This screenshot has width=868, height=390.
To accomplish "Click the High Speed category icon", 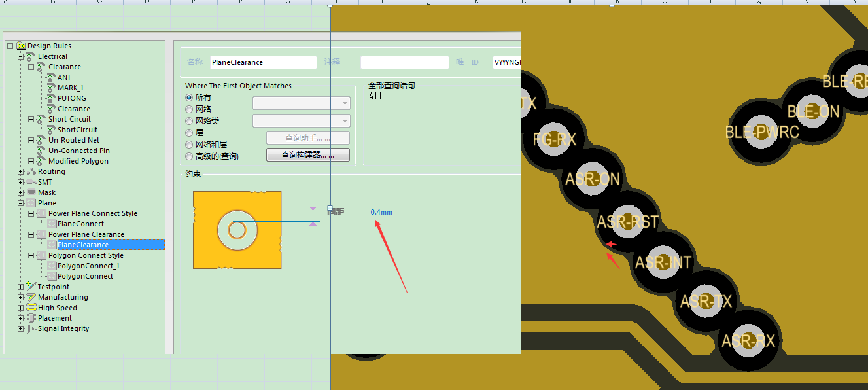I will (31, 308).
